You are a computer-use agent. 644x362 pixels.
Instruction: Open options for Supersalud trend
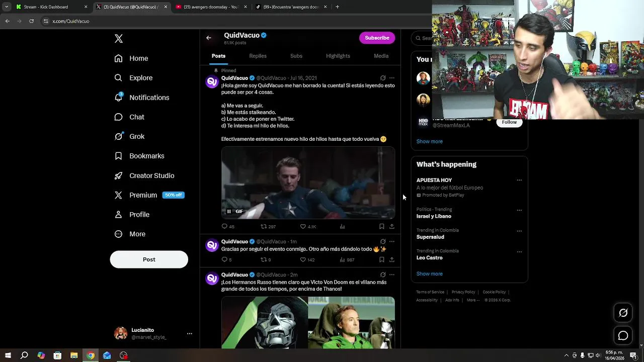519,231
